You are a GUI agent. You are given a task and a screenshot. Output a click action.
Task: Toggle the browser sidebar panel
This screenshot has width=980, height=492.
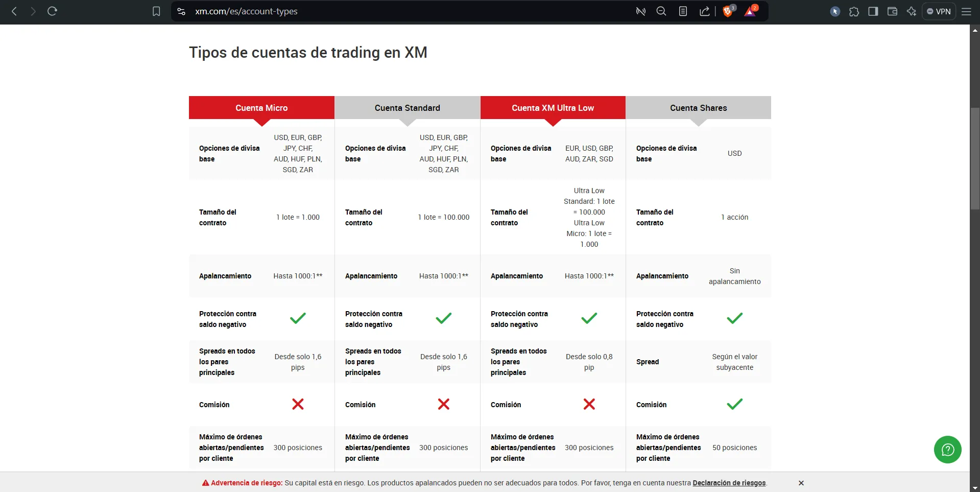pyautogui.click(x=873, y=11)
